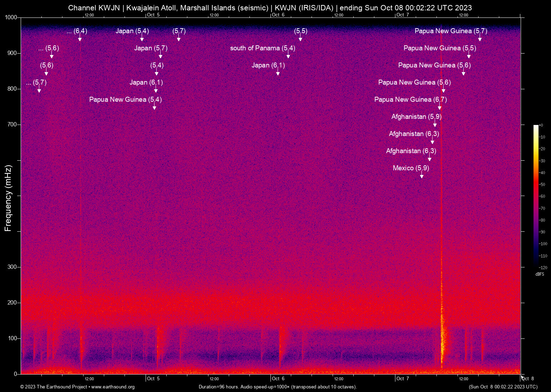
Task: Click the Oct 7 label on top axis
Action: point(402,15)
